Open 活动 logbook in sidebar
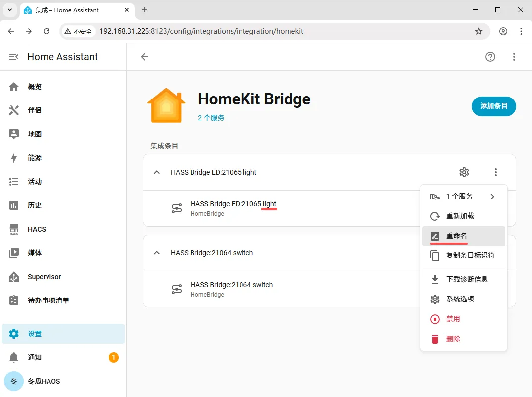 (63, 182)
